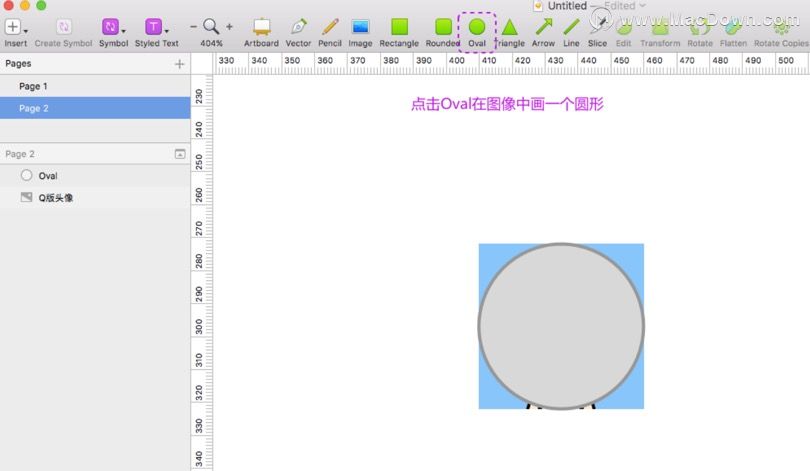Screen dimensions: 810x471
Task: Click the 404% zoom level label
Action: (x=211, y=43)
